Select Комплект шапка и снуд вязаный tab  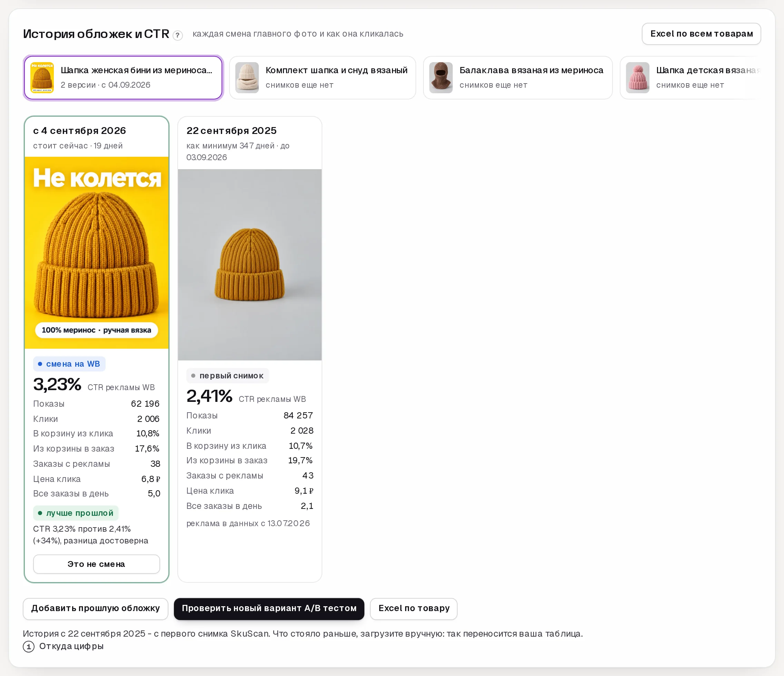coord(322,78)
